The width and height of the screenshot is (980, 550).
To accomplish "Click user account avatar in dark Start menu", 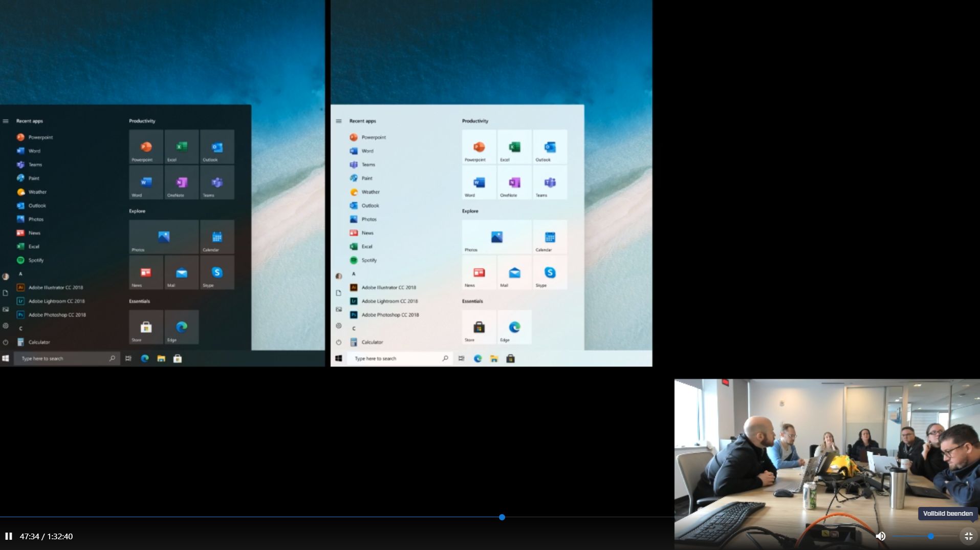I will pos(6,277).
